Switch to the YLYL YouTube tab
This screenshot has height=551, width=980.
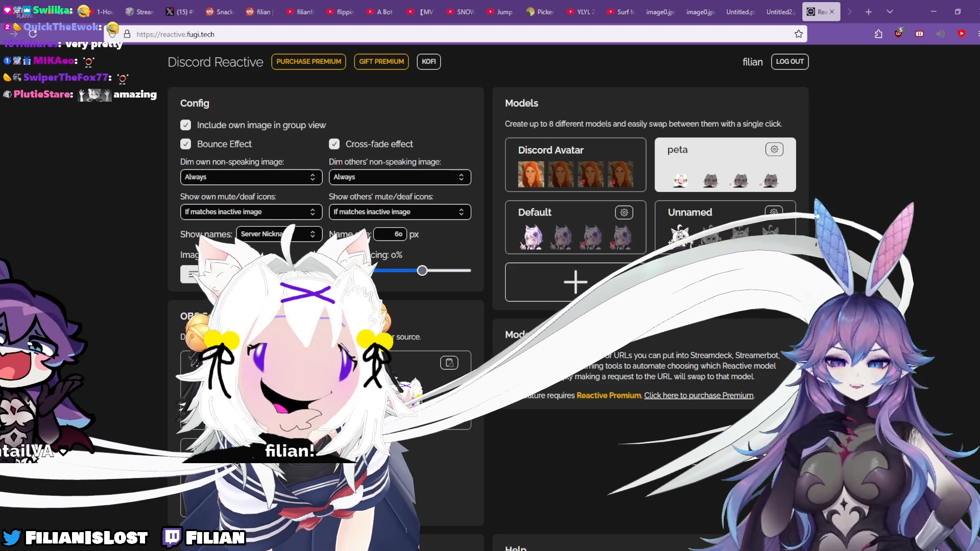(x=580, y=12)
